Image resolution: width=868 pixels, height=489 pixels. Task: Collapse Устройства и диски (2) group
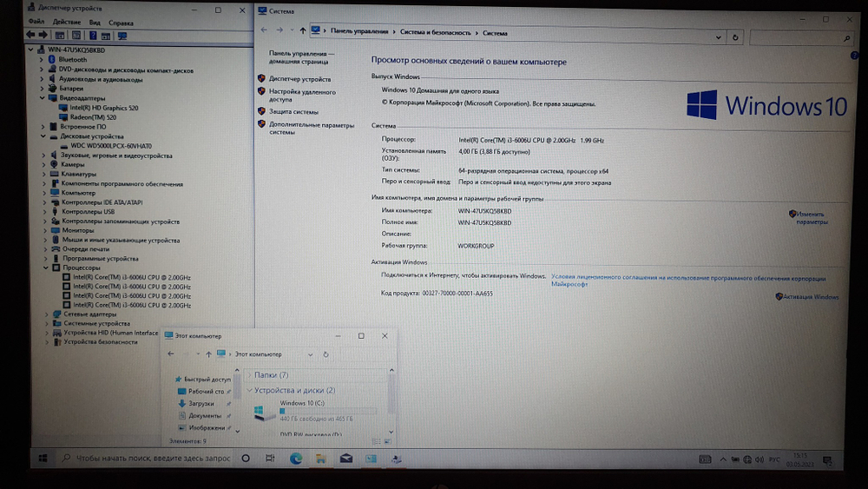249,391
